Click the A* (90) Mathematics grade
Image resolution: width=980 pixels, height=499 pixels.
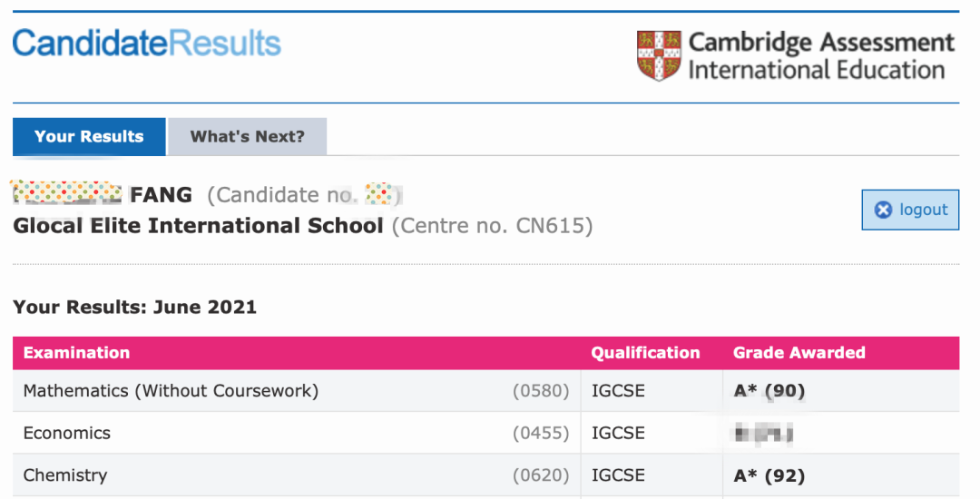(x=769, y=391)
